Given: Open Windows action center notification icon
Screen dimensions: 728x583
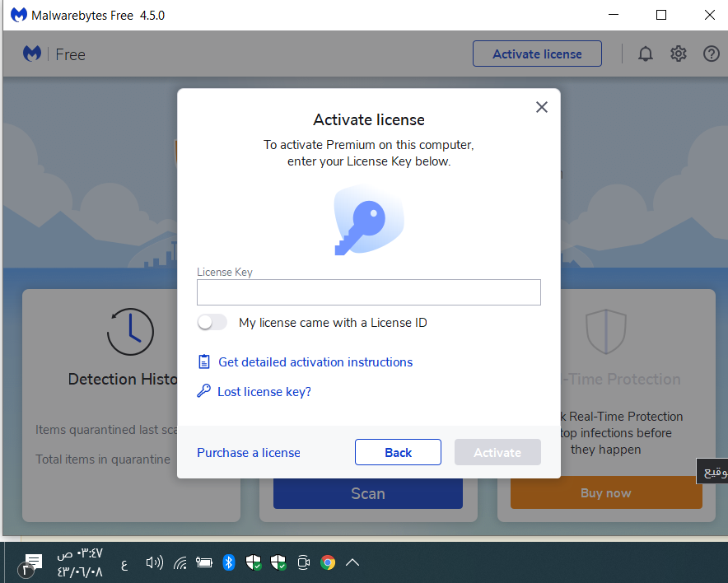Looking at the screenshot, I should point(30,563).
